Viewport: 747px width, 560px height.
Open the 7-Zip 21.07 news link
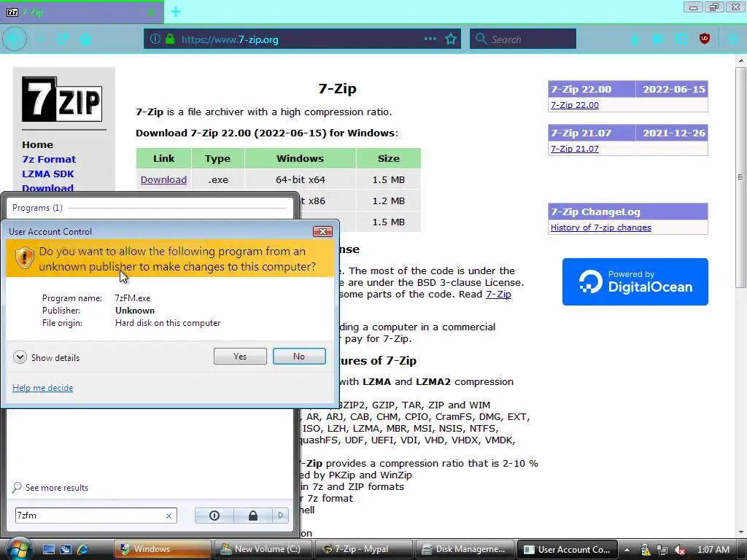point(575,149)
